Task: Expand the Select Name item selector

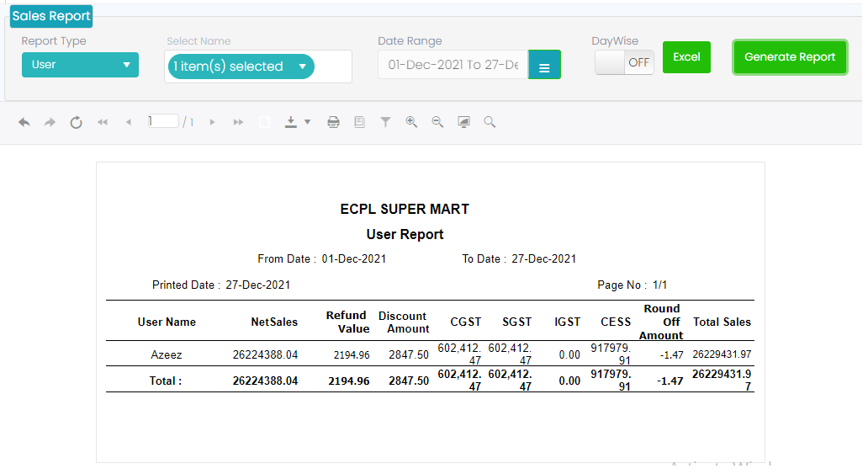Action: click(x=241, y=67)
